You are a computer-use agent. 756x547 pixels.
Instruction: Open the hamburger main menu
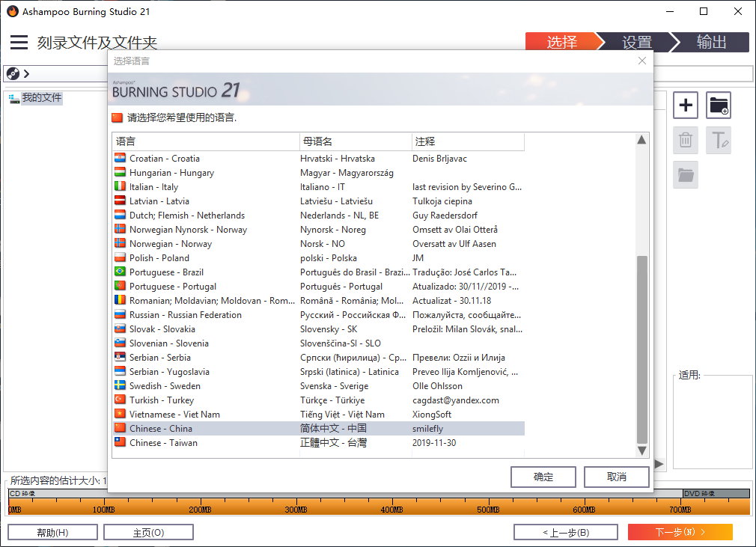[x=19, y=43]
